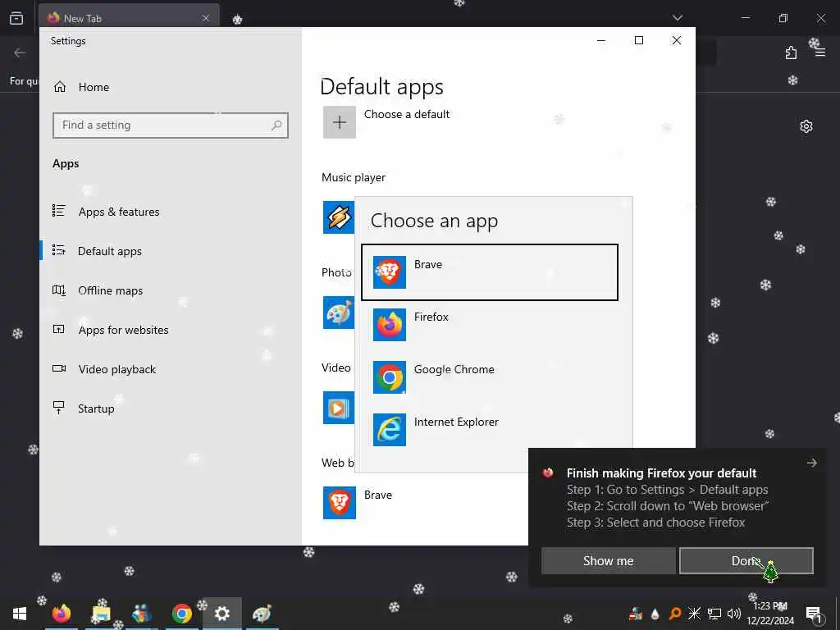The image size is (840, 630).
Task: Maximize the Settings window
Action: click(x=638, y=40)
